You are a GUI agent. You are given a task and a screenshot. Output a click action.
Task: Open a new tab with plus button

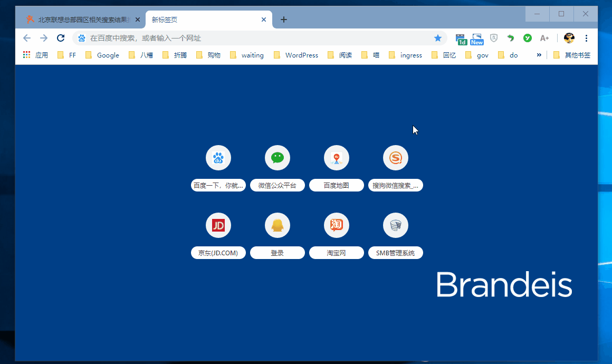coord(283,20)
